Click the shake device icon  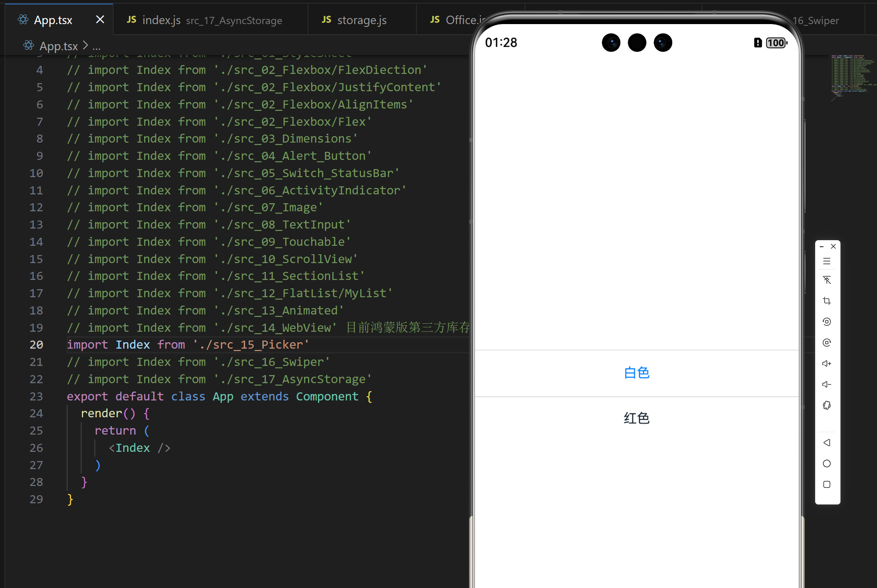click(x=826, y=405)
